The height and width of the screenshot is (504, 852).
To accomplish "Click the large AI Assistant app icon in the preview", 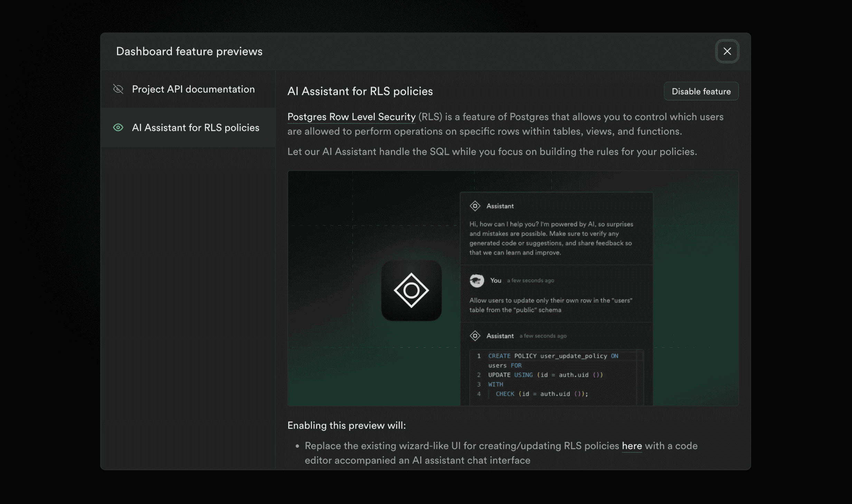I will (x=411, y=290).
